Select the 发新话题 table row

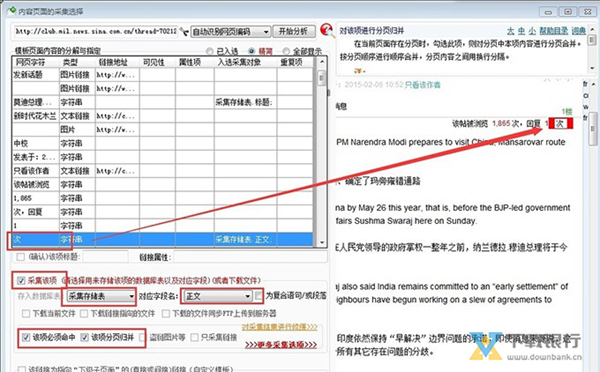(163, 75)
